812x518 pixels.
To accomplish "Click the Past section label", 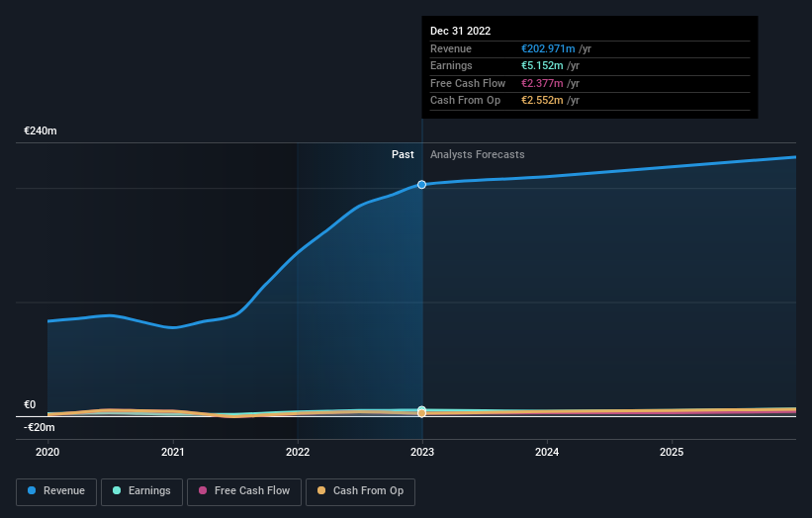I will 403,155.
